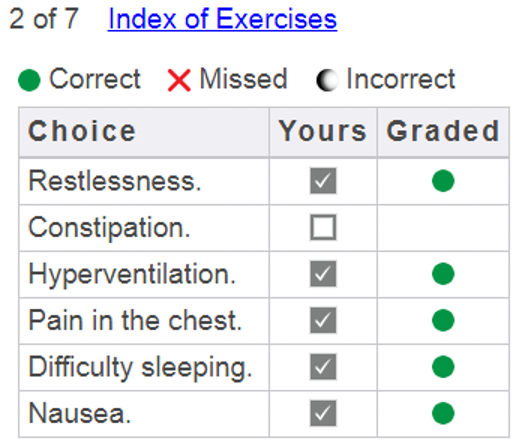The width and height of the screenshot is (514, 442).
Task: Toggle the Hyperventilation checkbox
Action: [x=323, y=274]
